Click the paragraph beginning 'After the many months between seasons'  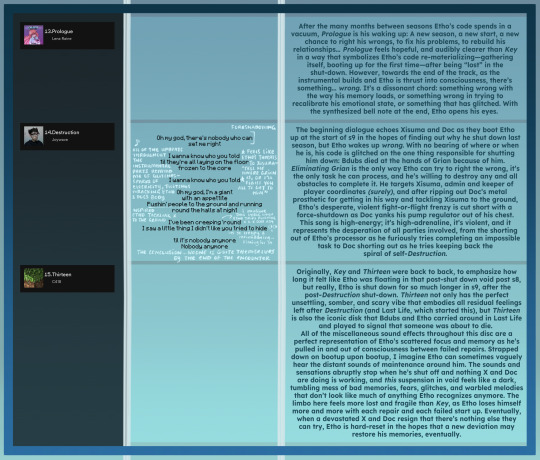406,69
